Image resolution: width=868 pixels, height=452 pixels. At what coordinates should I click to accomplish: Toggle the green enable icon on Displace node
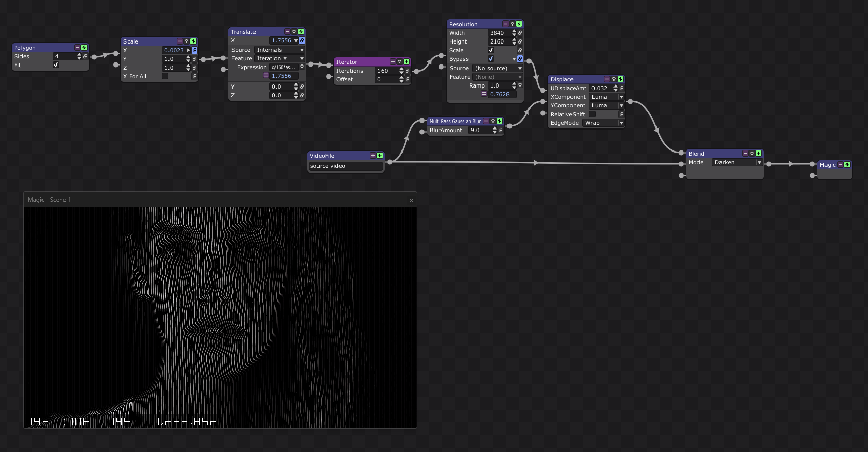point(620,79)
